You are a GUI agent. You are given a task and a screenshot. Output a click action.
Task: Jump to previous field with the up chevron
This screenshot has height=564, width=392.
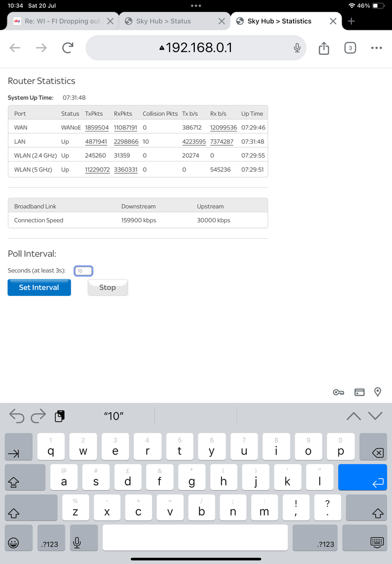point(354,416)
